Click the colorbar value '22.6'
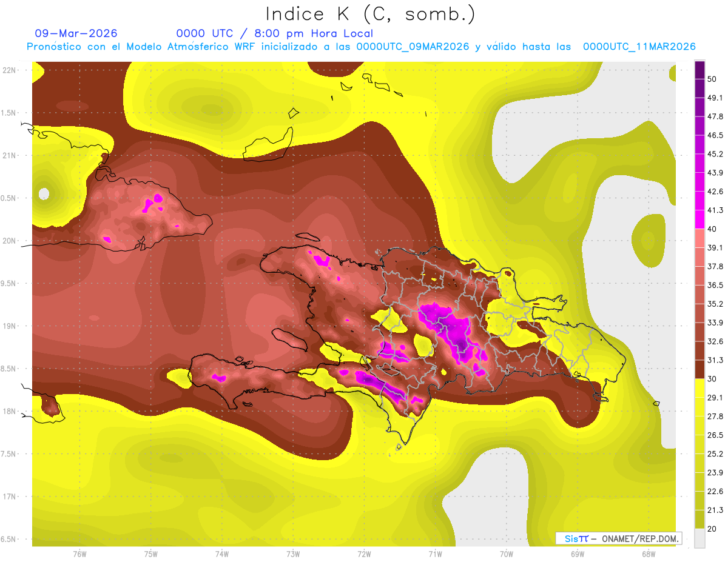 tap(715, 492)
